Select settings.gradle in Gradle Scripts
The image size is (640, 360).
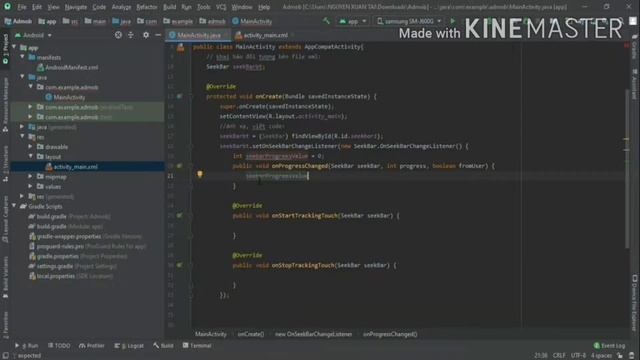(x=55, y=266)
